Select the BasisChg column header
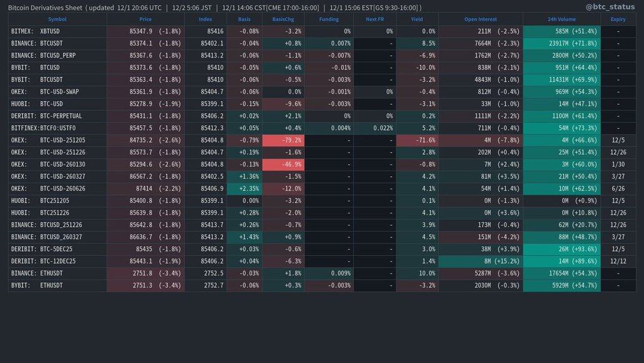 (283, 19)
